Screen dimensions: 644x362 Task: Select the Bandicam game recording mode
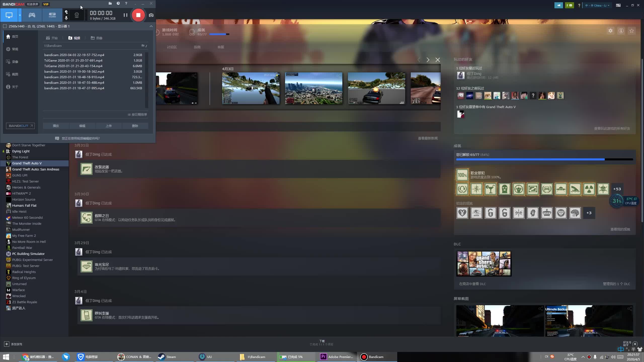[31, 15]
